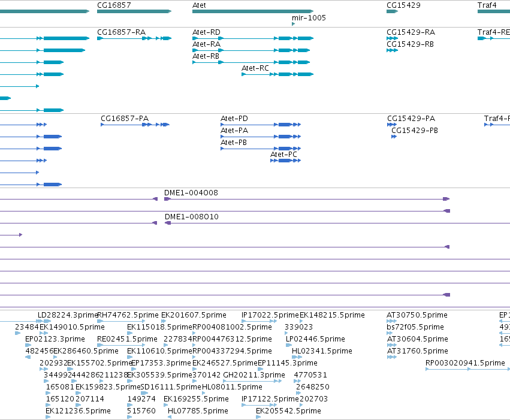
Task: Select transcript Atet-RB
Action: pos(251,62)
